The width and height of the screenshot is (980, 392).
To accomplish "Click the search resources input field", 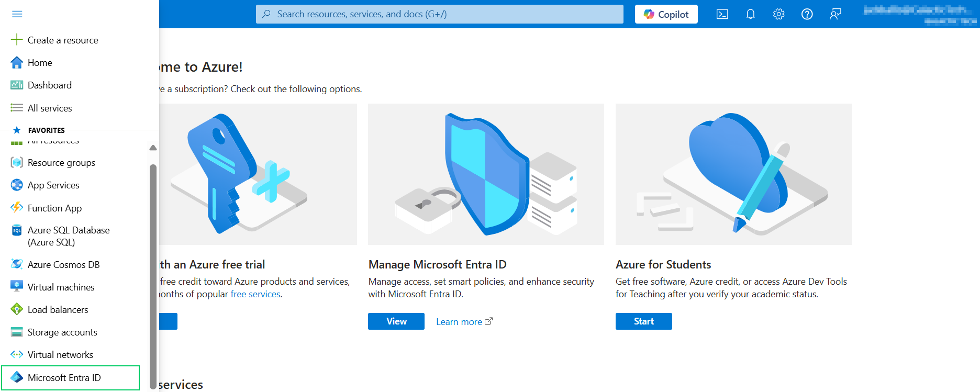I will pos(440,14).
